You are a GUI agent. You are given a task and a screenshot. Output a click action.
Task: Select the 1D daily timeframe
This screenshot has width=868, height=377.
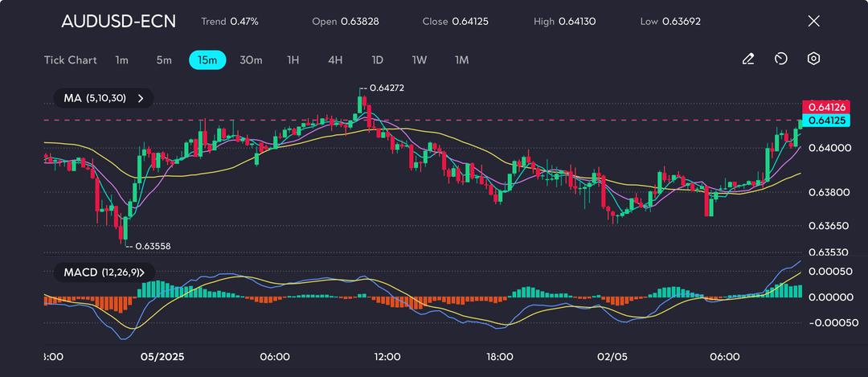click(377, 59)
